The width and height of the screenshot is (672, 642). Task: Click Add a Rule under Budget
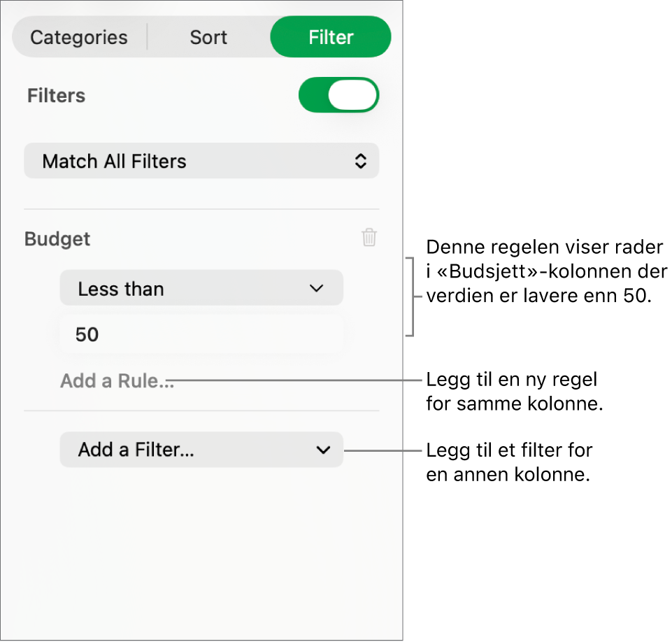click(117, 381)
